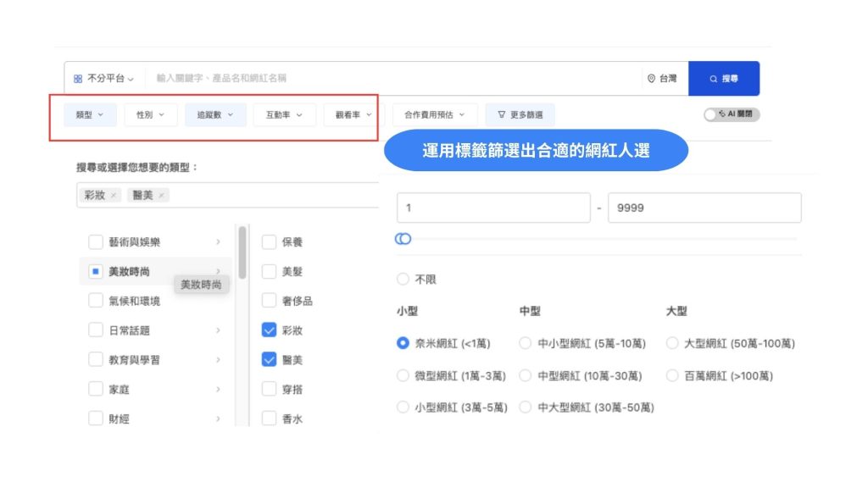Viewport: 868px width, 488px height.
Task: Uncheck the 彩妝 subcategory checkbox
Action: point(269,330)
